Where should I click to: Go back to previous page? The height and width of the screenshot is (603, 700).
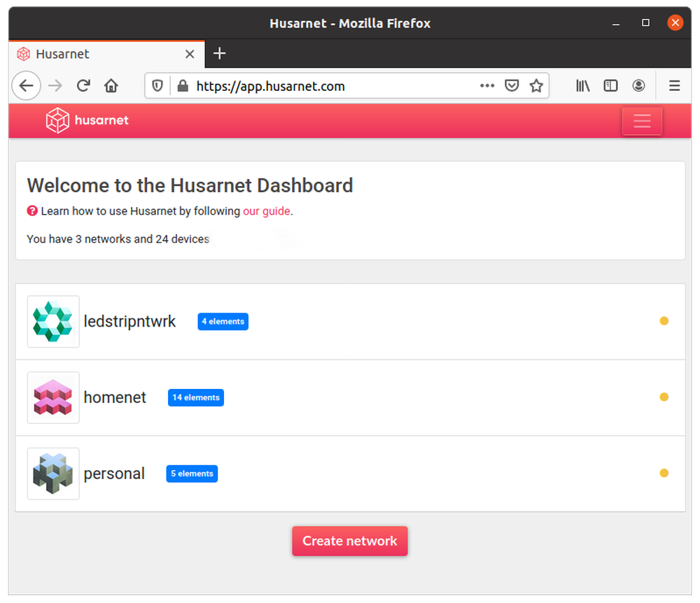[x=27, y=85]
